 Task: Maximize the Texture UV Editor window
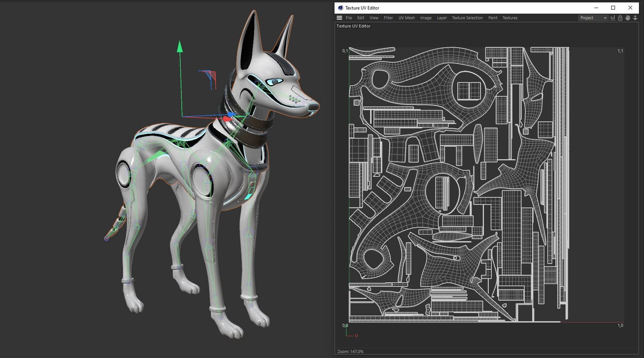(613, 8)
